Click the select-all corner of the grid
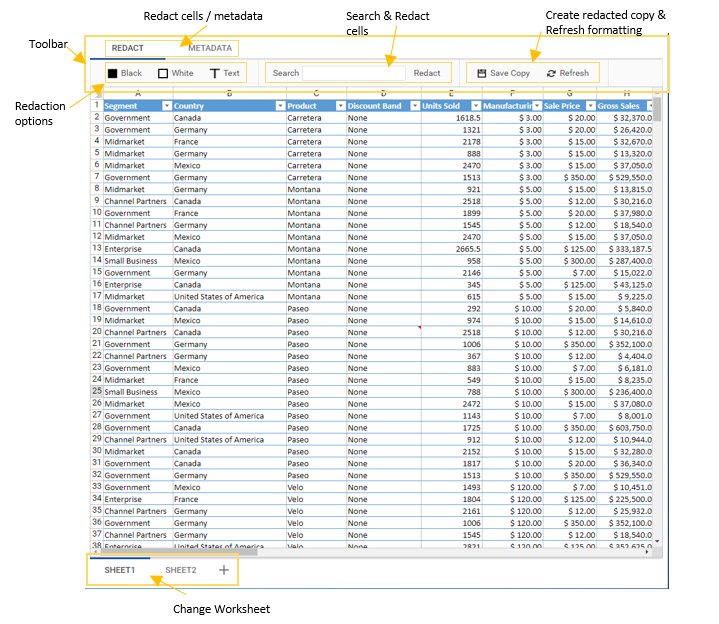Viewport: 719px width, 624px height. (x=97, y=93)
